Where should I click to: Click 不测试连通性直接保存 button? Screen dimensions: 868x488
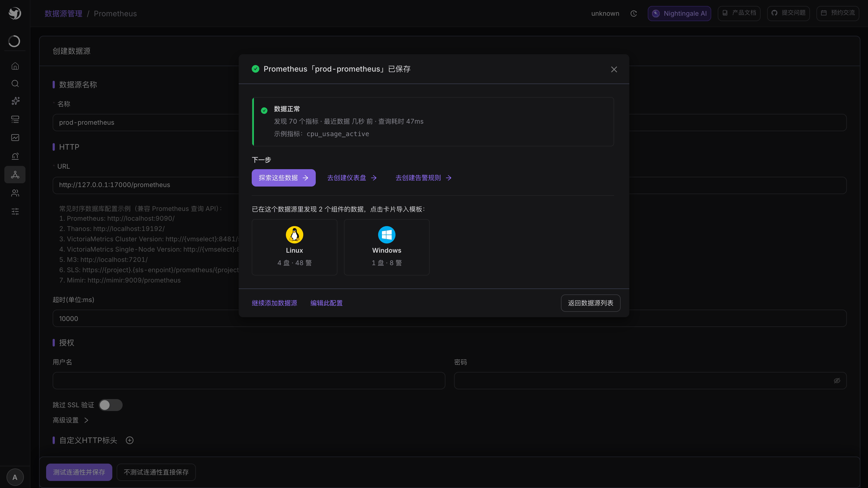156,472
